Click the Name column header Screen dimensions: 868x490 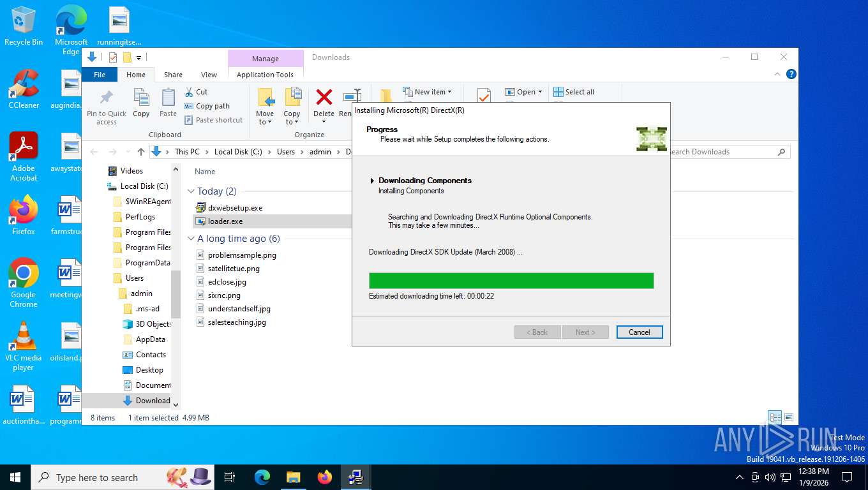pos(205,172)
